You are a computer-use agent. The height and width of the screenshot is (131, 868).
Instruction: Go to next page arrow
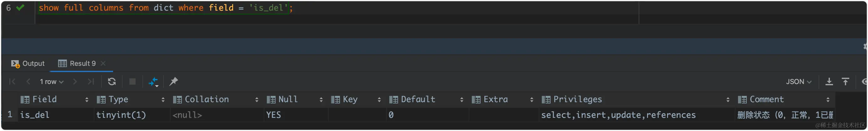tap(75, 81)
